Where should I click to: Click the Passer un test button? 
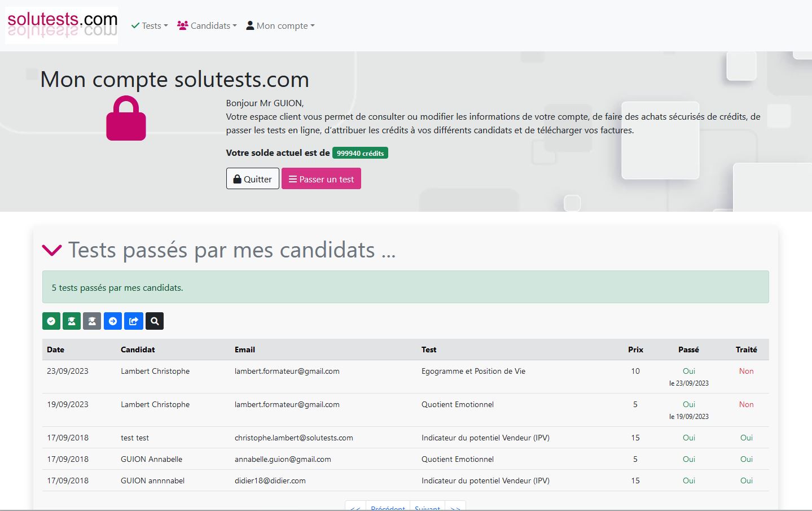321,178
